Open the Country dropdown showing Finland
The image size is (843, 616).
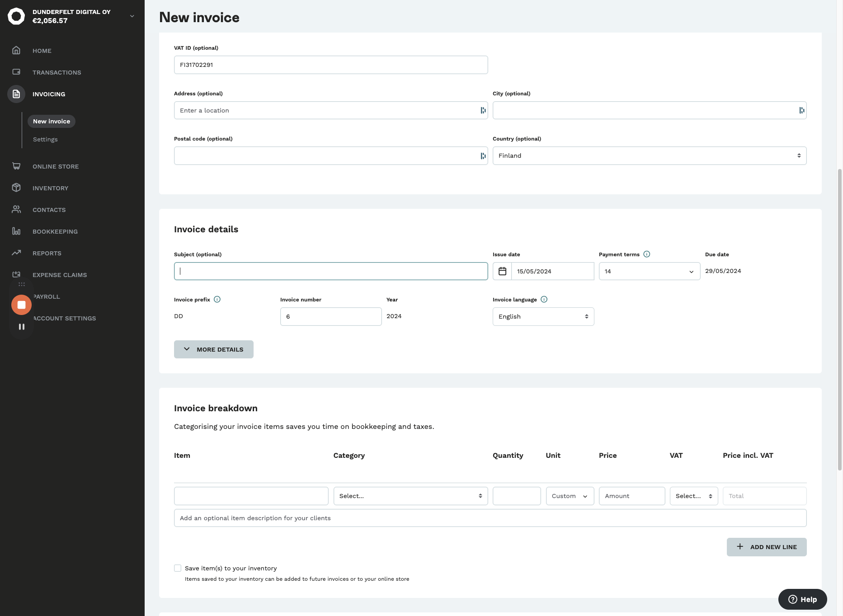650,155
